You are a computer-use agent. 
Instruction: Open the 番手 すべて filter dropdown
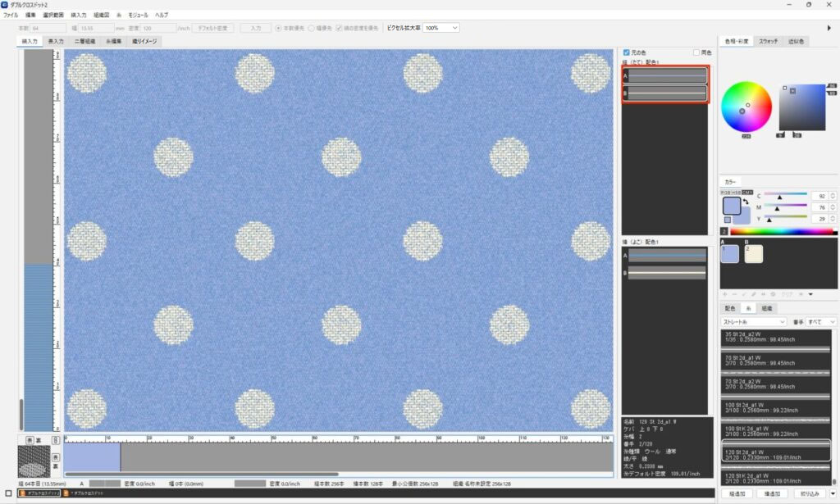[820, 322]
